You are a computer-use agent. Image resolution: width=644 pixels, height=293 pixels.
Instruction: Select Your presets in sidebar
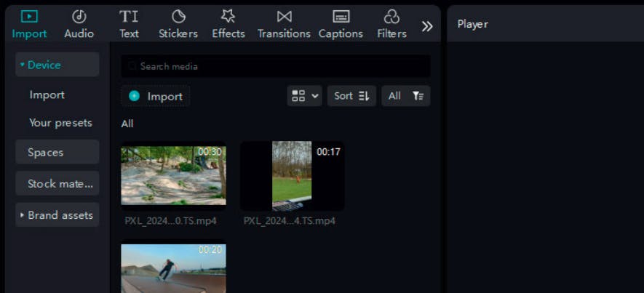click(60, 123)
